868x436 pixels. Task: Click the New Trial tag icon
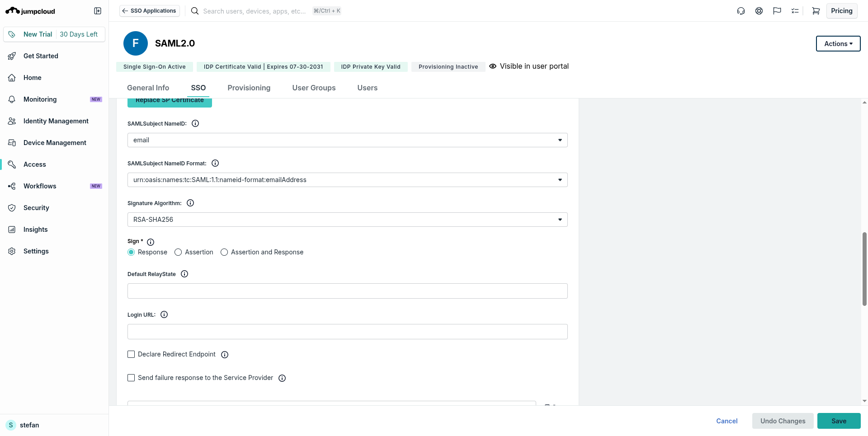pyautogui.click(x=12, y=34)
